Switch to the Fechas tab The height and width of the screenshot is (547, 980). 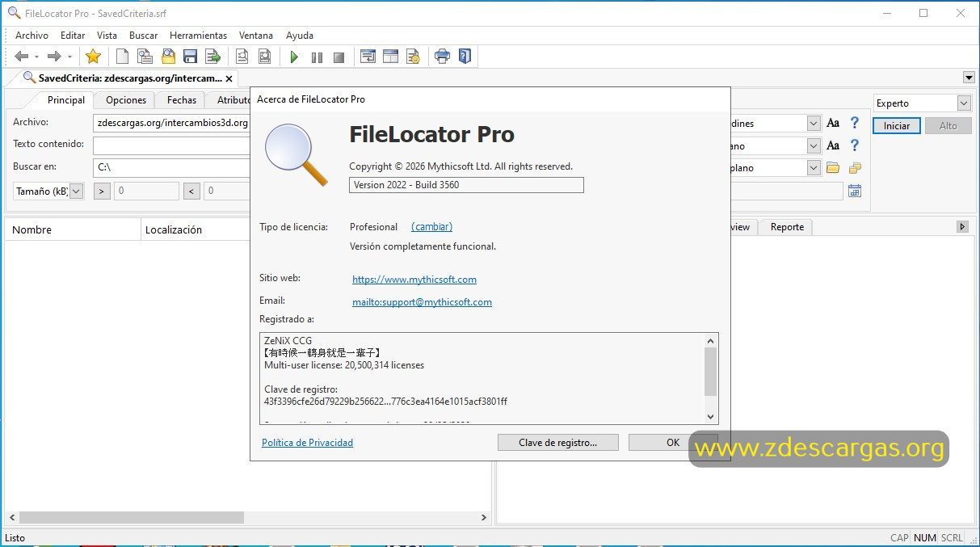pyautogui.click(x=182, y=100)
